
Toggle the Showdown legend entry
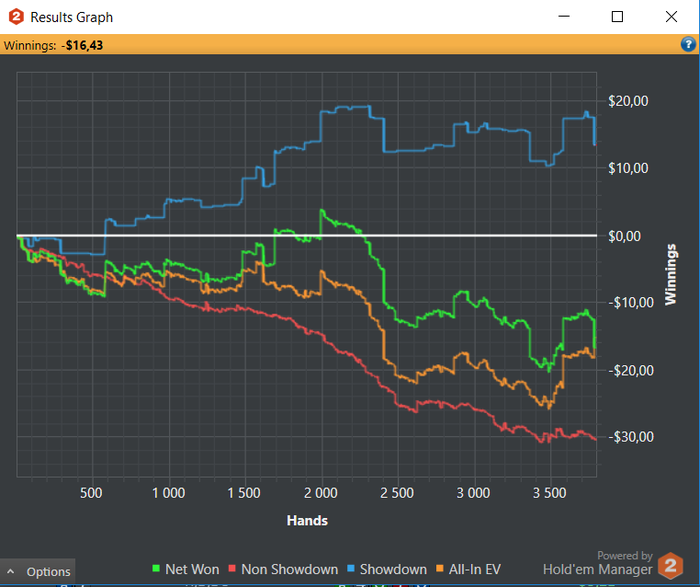pyautogui.click(x=387, y=569)
